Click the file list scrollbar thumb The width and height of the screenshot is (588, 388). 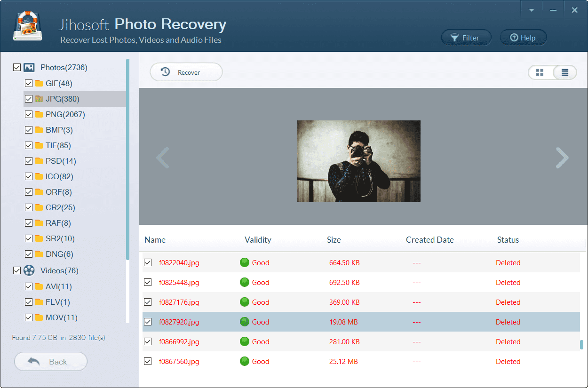(x=581, y=345)
